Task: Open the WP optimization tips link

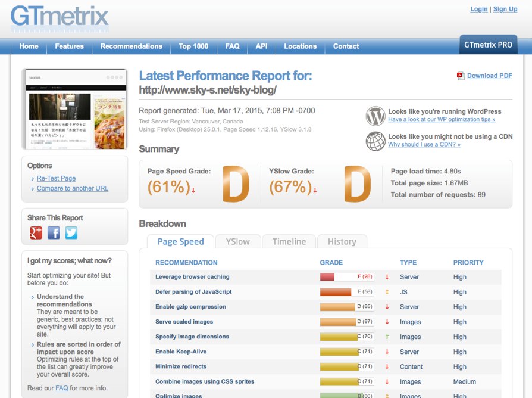Action: [442, 119]
